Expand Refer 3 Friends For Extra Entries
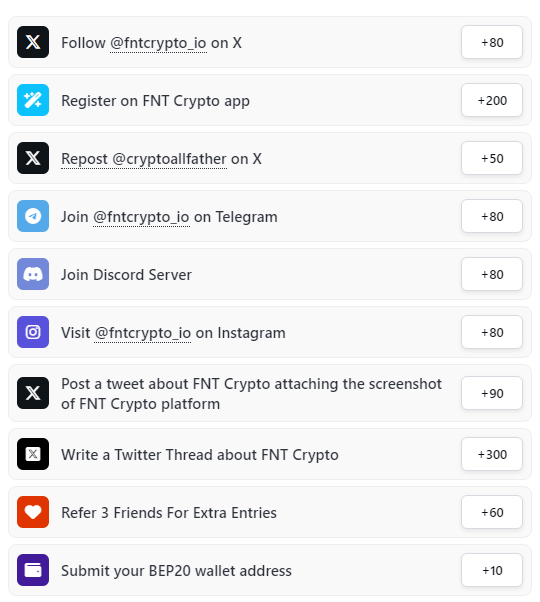This screenshot has width=540, height=602. [x=270, y=512]
